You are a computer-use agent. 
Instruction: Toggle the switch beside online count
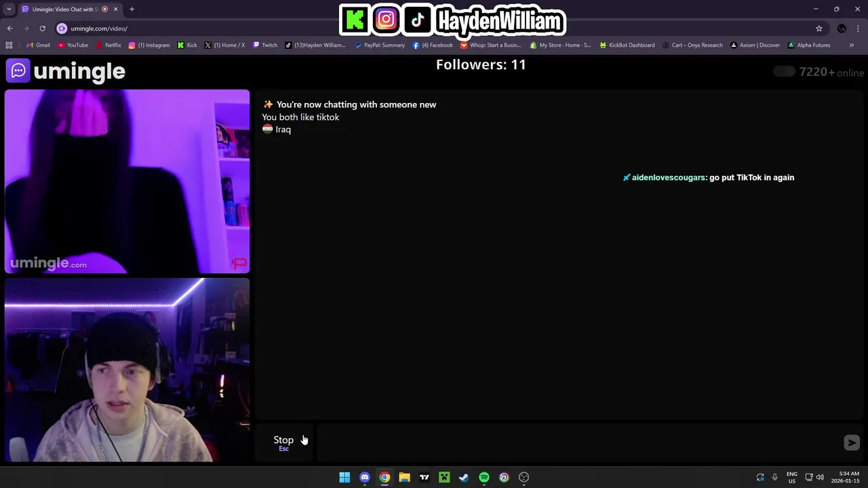tap(784, 72)
